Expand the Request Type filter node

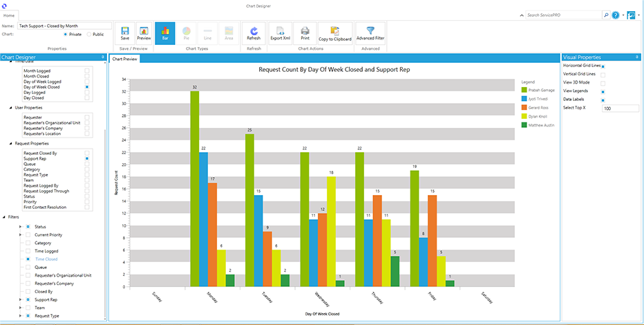click(x=20, y=316)
